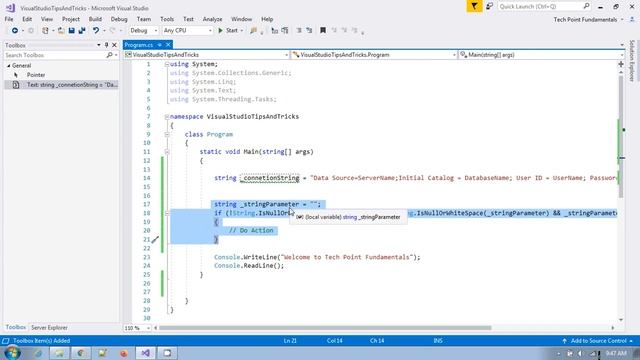Click the Save floppy disk icon
The image size is (640, 360).
[71, 31]
